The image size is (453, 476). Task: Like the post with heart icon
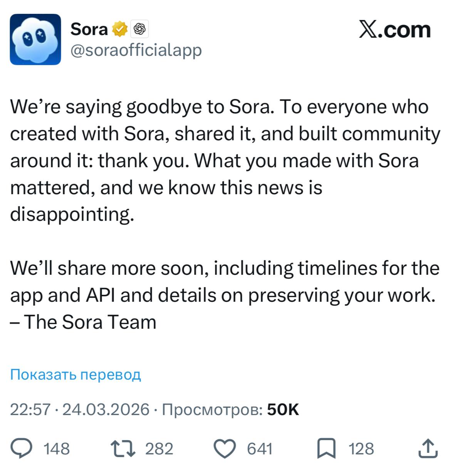(225, 449)
